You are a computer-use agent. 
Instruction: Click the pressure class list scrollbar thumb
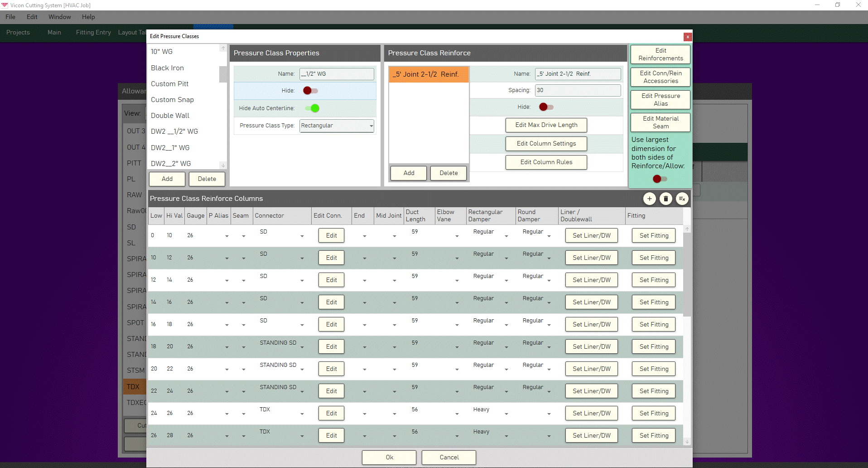tap(223, 74)
